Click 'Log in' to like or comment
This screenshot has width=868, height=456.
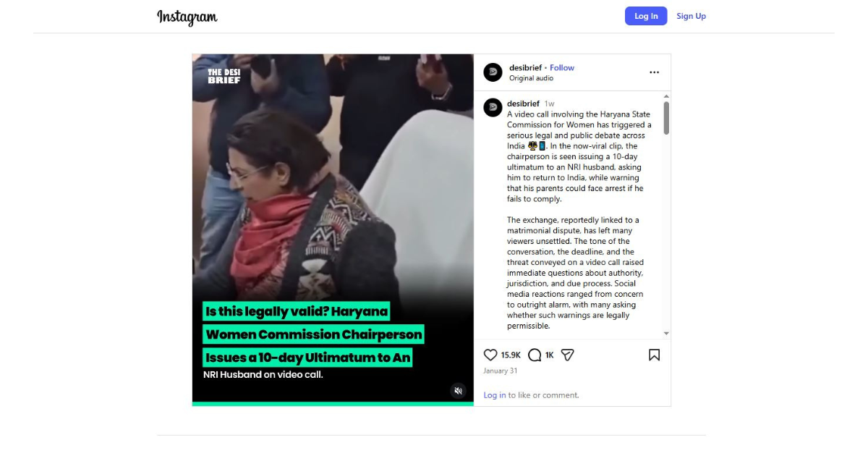(495, 395)
